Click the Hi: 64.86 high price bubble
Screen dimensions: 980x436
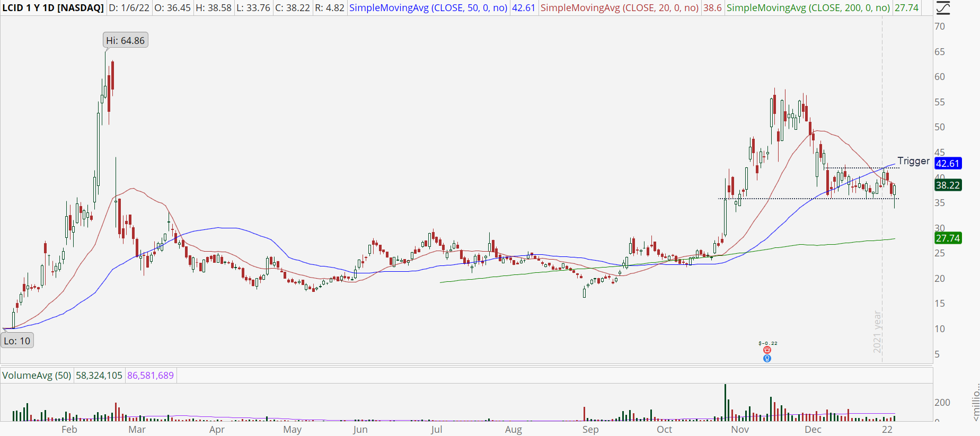[x=125, y=40]
